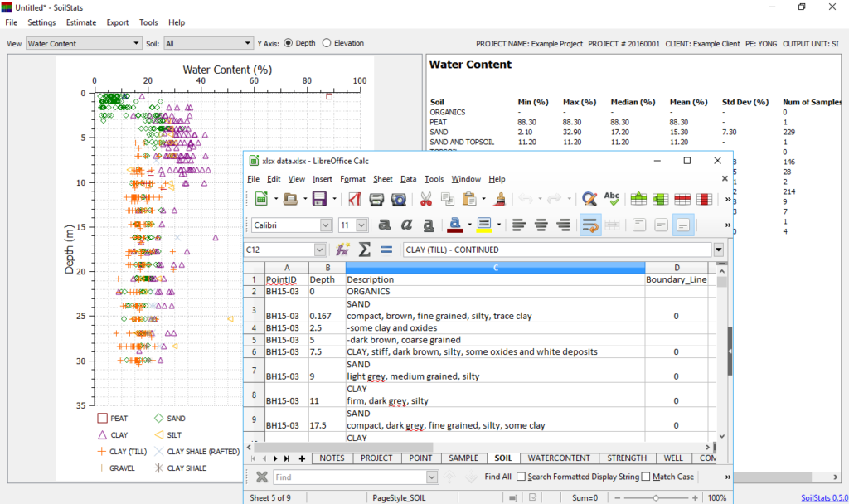The image size is (849, 504).
Task: Open the SoilStats Export menu
Action: [x=118, y=22]
